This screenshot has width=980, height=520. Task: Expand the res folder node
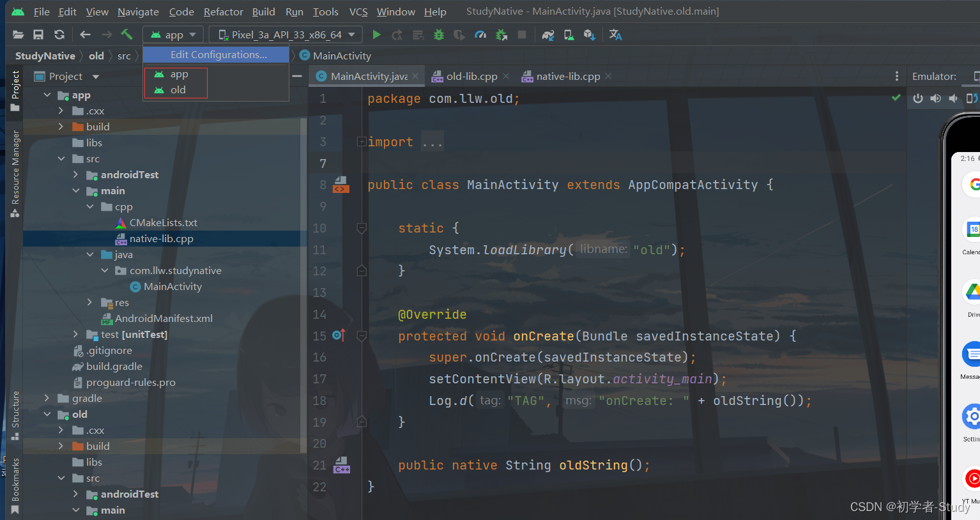(90, 302)
